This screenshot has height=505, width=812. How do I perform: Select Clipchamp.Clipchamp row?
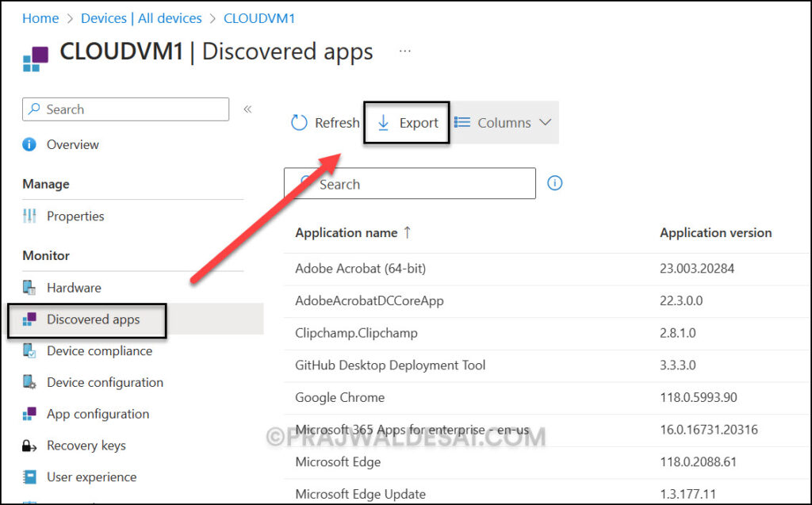[x=547, y=333]
